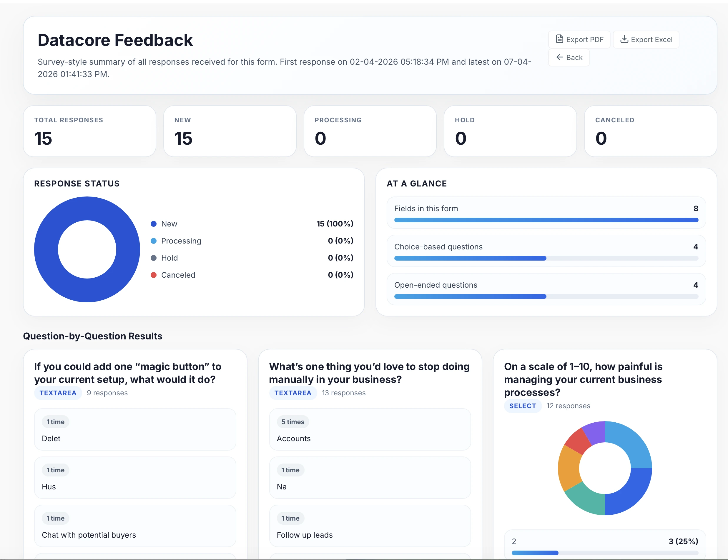Open the Total Responses card

point(90,131)
